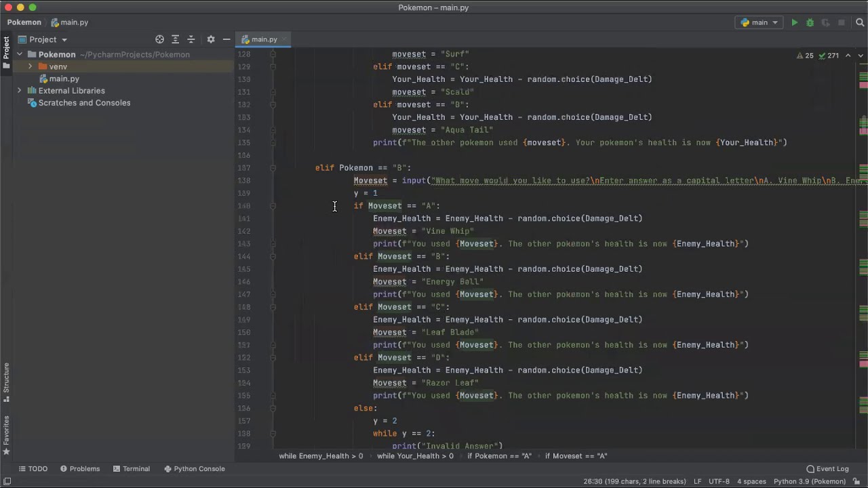Click the Terminal icon in bottom bar

point(117,469)
